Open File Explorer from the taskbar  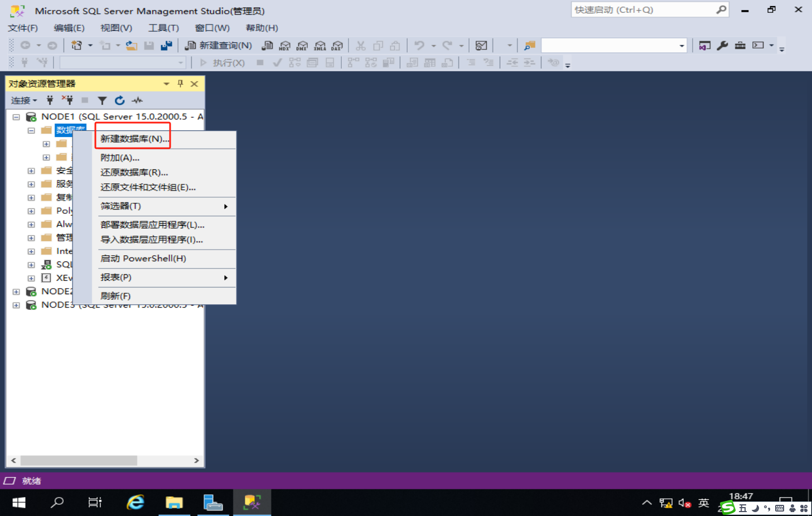(175, 503)
